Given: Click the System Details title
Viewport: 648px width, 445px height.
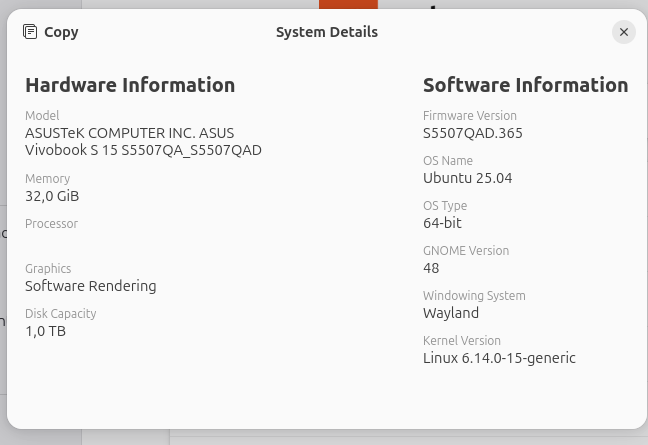Looking at the screenshot, I should click(326, 32).
